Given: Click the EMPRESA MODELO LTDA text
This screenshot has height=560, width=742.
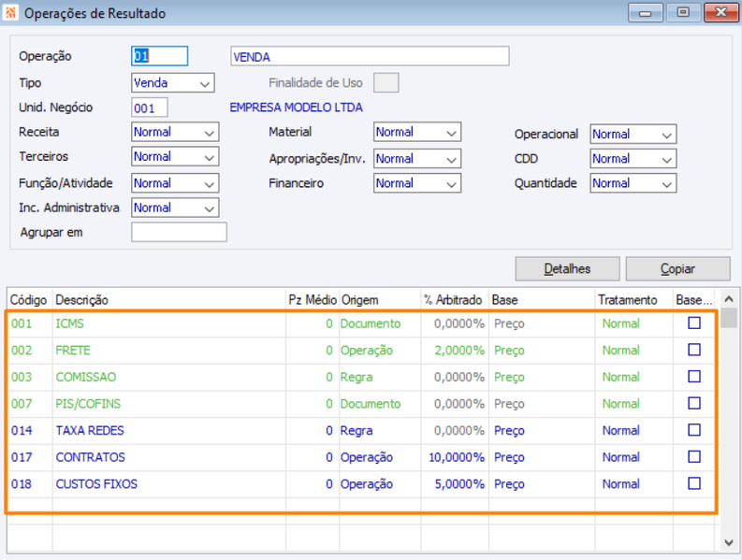Looking at the screenshot, I should pos(297,108).
